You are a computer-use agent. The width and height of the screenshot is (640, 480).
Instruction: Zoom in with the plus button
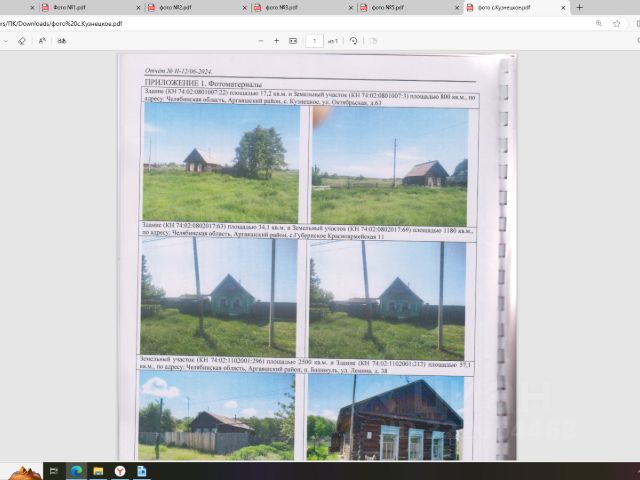(x=276, y=41)
